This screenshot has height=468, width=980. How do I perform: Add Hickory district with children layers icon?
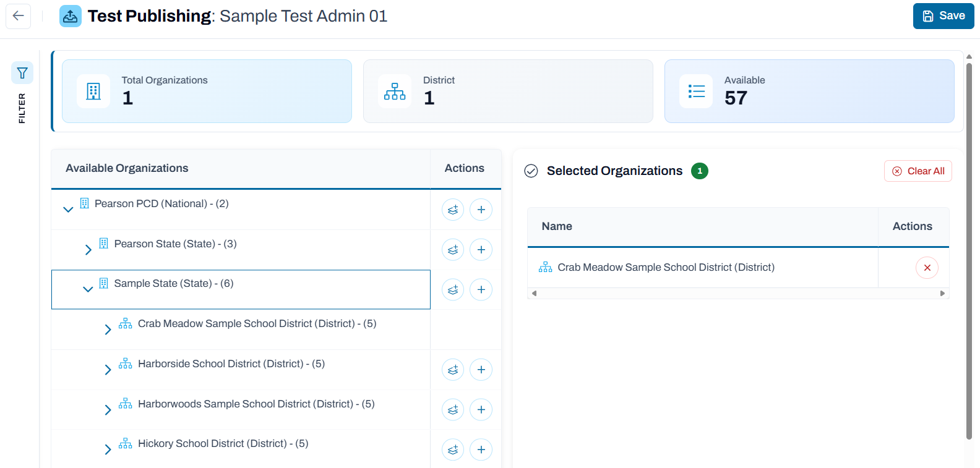coord(453,449)
